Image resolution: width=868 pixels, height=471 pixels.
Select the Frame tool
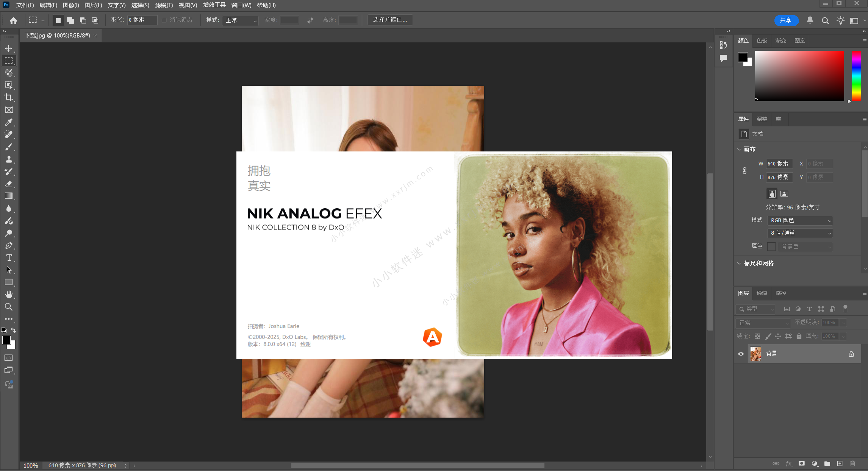click(9, 110)
